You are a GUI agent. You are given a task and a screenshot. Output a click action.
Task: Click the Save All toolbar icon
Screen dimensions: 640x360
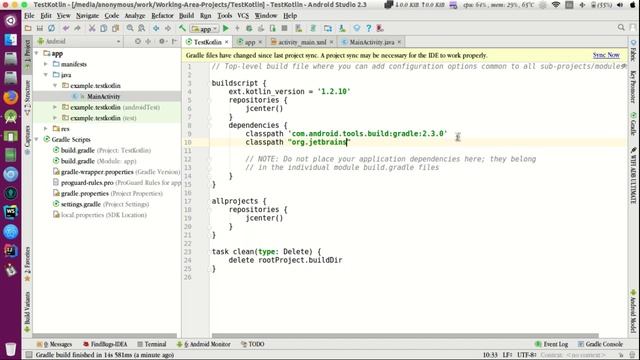pos(40,28)
